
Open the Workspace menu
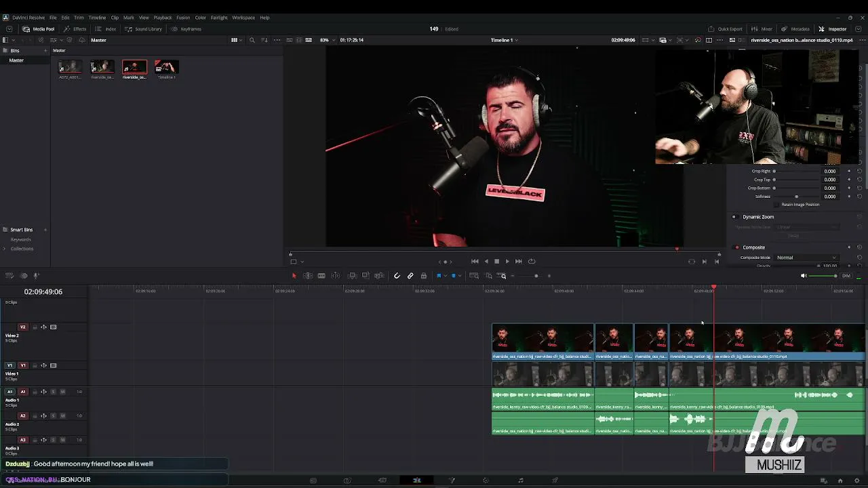point(243,18)
